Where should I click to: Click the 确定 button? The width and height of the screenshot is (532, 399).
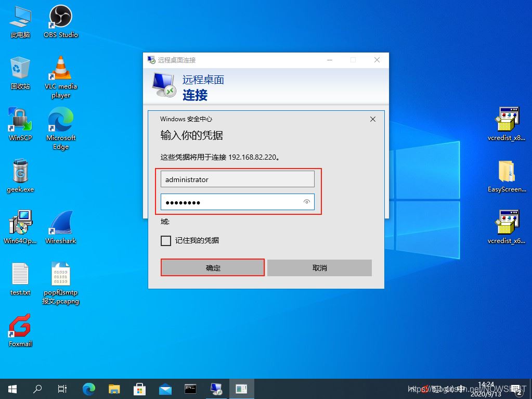click(x=213, y=268)
